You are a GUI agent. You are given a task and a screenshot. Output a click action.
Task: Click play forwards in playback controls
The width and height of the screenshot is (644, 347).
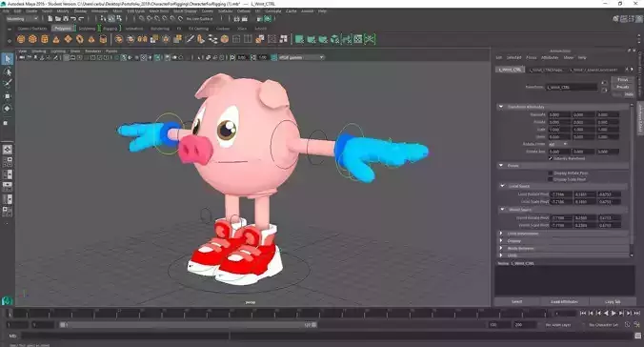(x=614, y=314)
